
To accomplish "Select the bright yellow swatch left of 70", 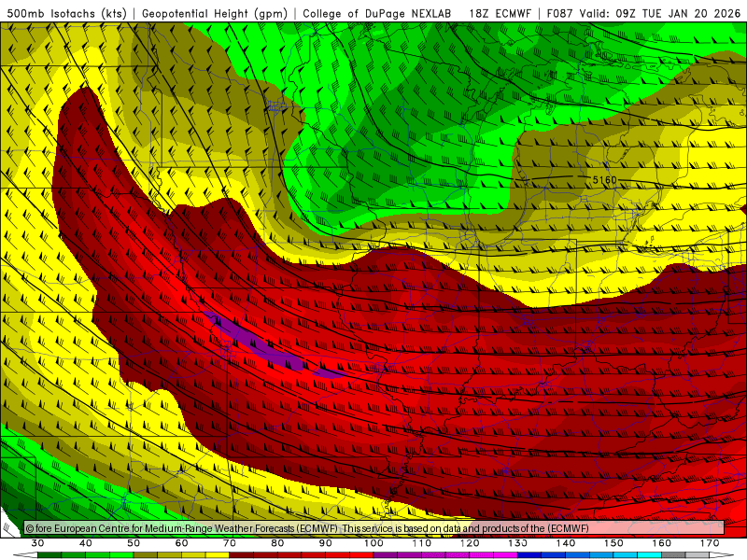I will pyautogui.click(x=218, y=555).
